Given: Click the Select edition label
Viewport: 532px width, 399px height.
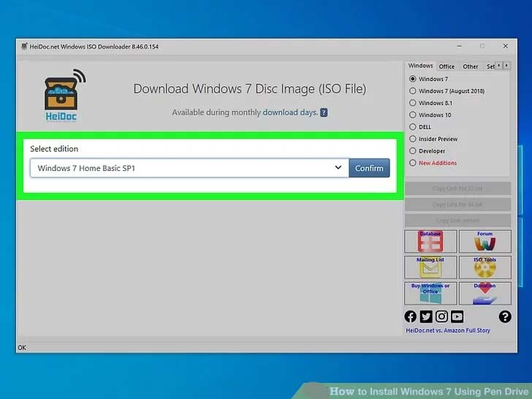Looking at the screenshot, I should click(54, 148).
